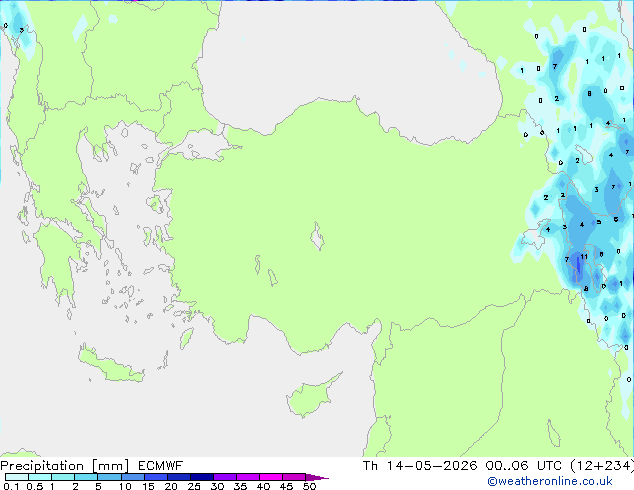The image size is (634, 490).
Task: Click the '0.1' legend scale label
Action: click(x=11, y=486)
